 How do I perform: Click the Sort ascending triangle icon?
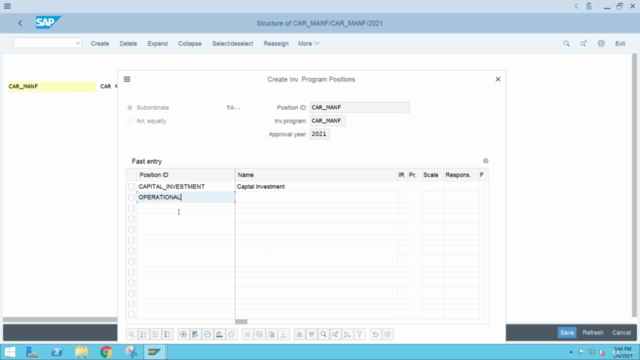299,334
